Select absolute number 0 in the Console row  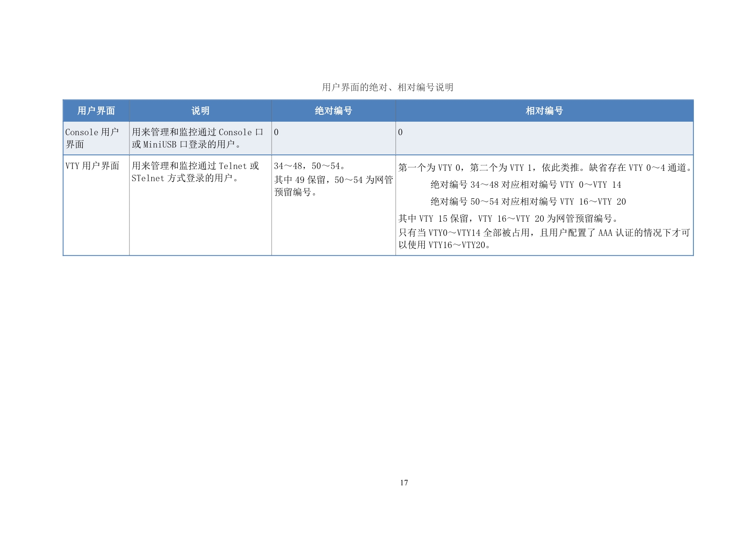[x=276, y=132]
